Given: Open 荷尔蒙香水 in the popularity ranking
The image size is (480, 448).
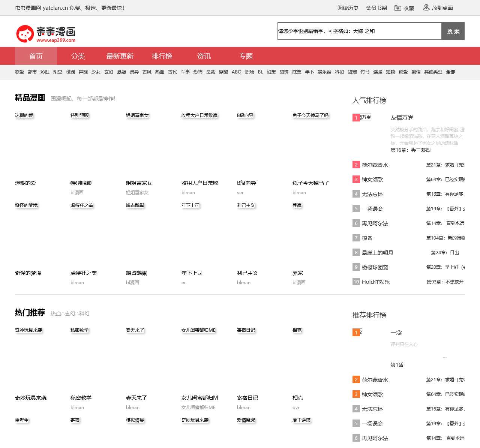Looking at the screenshot, I should click(x=375, y=165).
